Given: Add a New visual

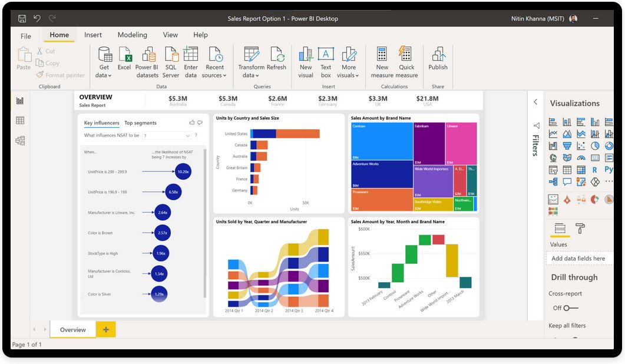Looking at the screenshot, I should pos(306,62).
